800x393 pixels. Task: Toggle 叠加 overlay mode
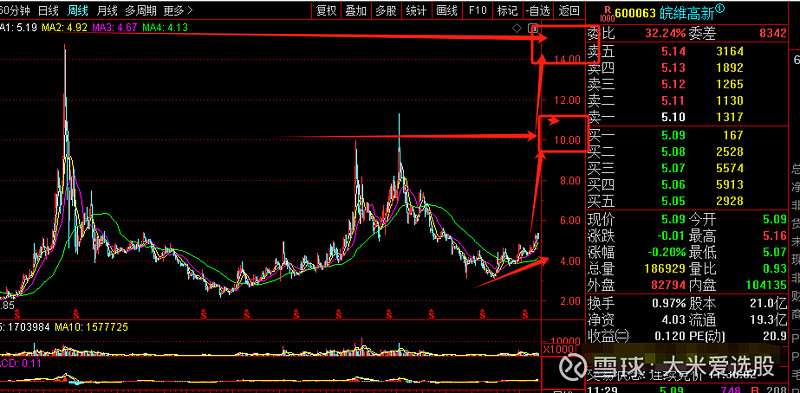pyautogui.click(x=356, y=10)
